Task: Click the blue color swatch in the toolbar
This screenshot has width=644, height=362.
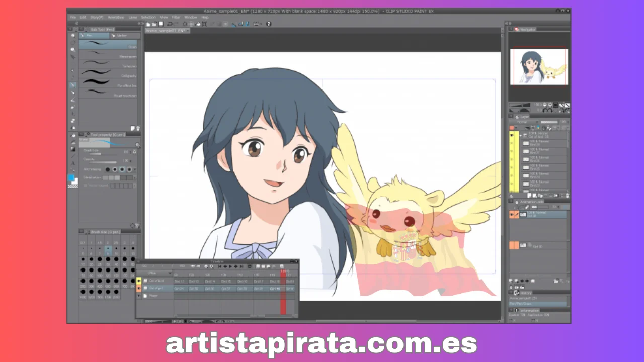Action: pyautogui.click(x=72, y=177)
